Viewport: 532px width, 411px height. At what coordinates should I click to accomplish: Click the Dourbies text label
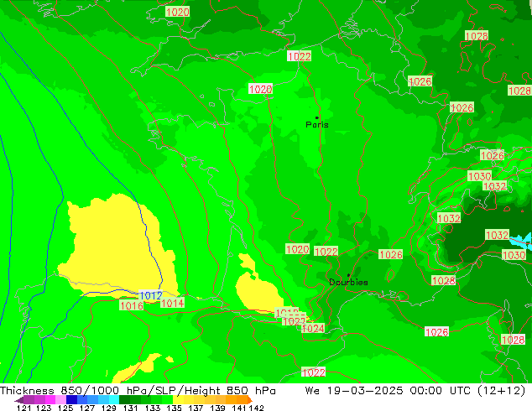[x=348, y=283]
